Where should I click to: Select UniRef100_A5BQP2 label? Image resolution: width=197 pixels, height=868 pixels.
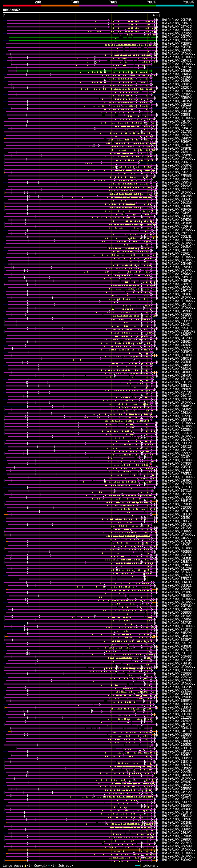coord(177,43)
